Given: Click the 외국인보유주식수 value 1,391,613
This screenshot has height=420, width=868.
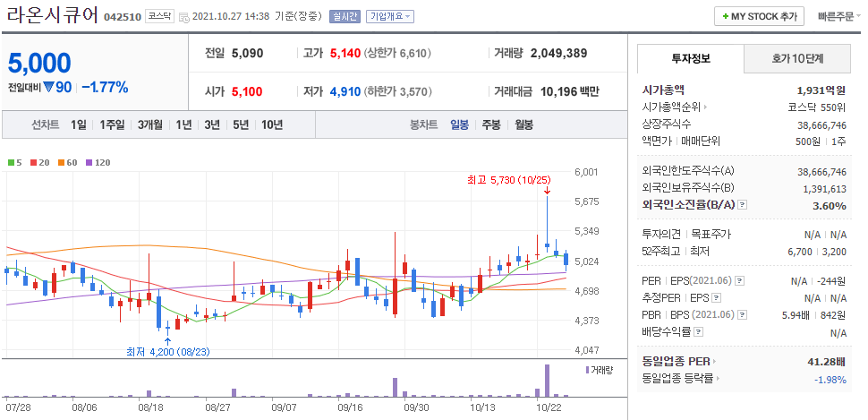Looking at the screenshot, I should click(x=825, y=189).
